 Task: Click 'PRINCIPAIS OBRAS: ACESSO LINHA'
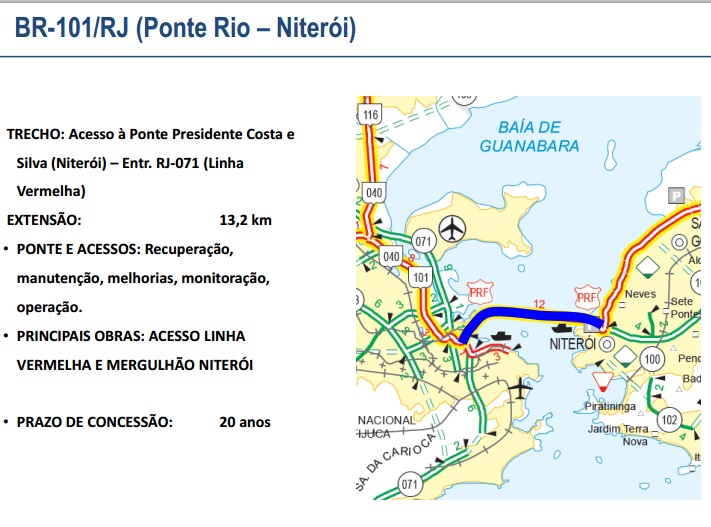(x=131, y=336)
